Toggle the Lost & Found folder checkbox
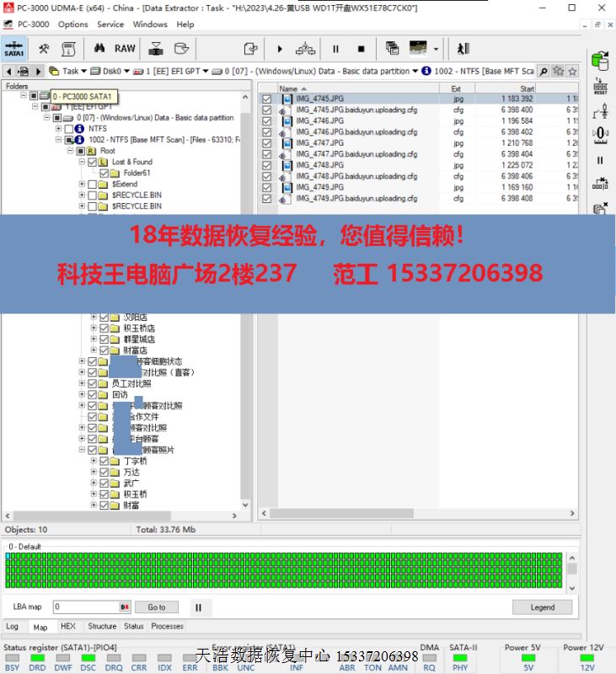This screenshot has height=674, width=616. tap(93, 162)
